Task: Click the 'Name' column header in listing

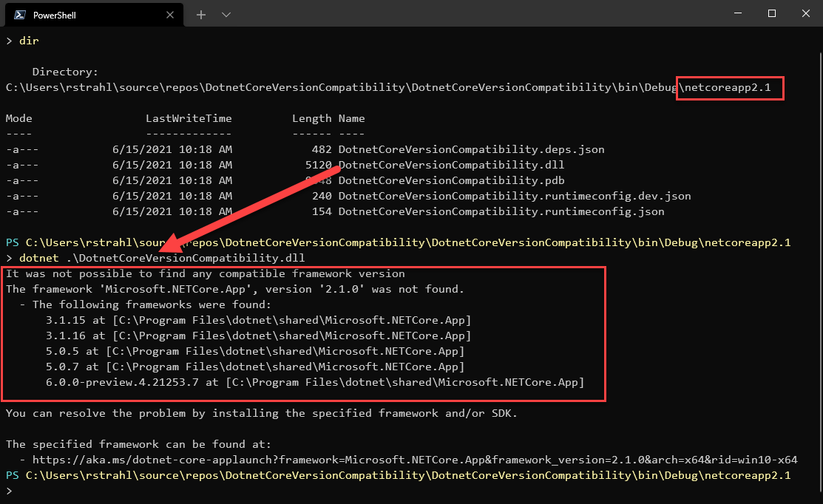Action: (x=351, y=118)
